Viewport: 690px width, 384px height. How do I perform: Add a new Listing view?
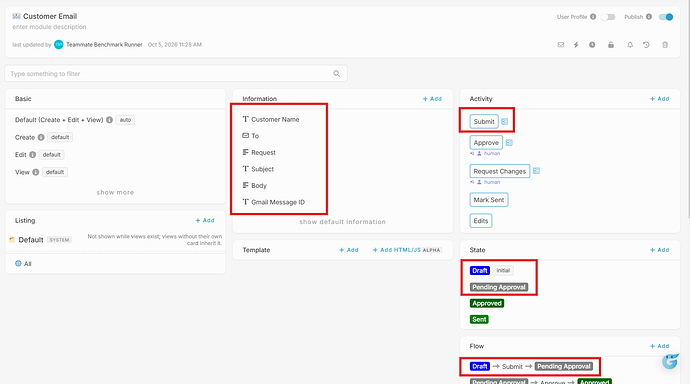click(205, 220)
